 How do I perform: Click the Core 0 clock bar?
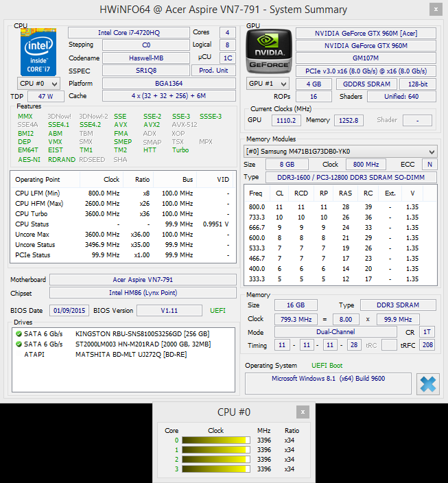(216, 440)
